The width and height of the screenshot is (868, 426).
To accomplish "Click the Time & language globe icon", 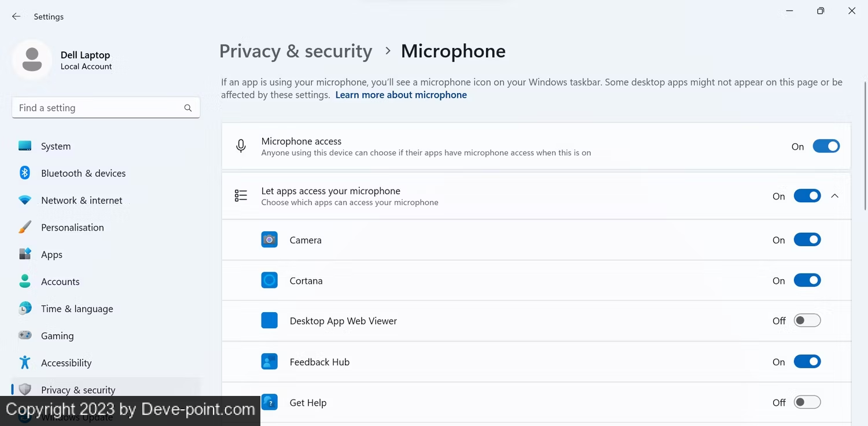I will [25, 309].
